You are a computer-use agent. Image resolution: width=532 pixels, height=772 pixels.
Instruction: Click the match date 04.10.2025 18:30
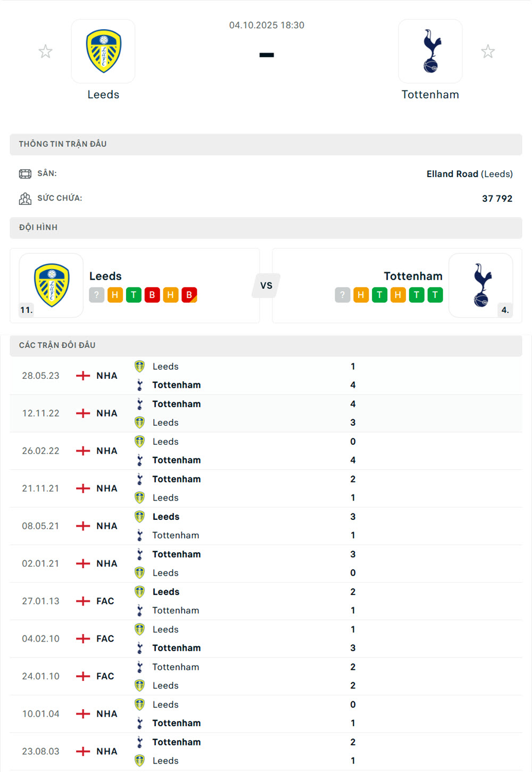click(266, 24)
